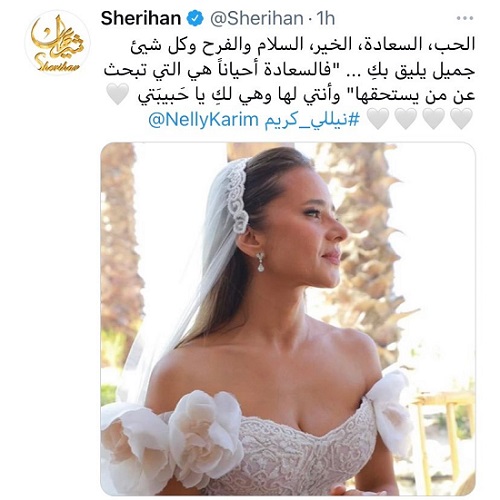Click the first line of the Arabic tweet text
This screenshot has width=500, height=500.
pos(303,45)
